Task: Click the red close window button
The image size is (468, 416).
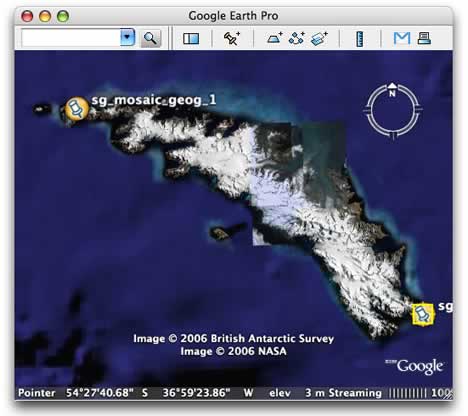Action: pyautogui.click(x=27, y=16)
